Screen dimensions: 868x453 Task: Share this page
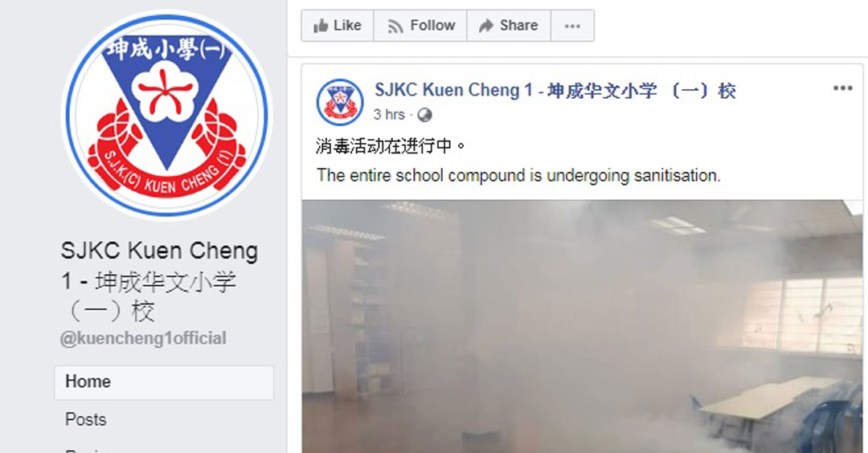pos(509,26)
